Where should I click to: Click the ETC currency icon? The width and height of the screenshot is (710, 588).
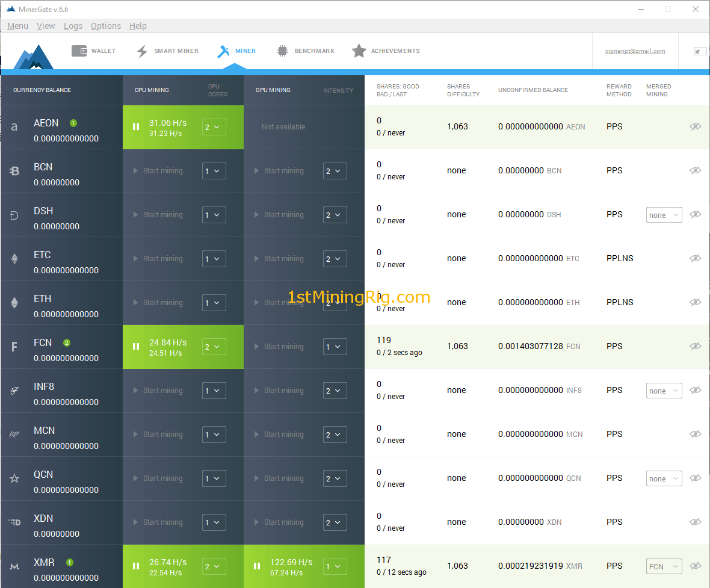(14, 259)
